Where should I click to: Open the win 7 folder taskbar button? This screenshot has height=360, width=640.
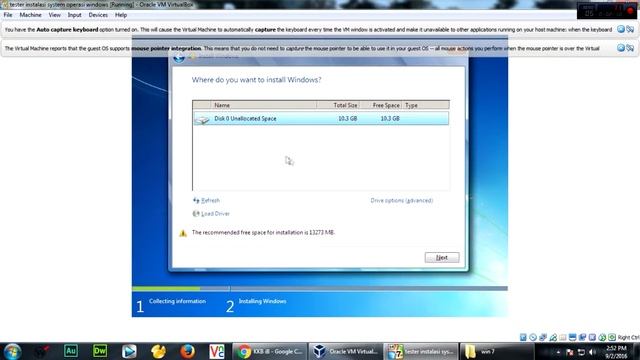497,351
